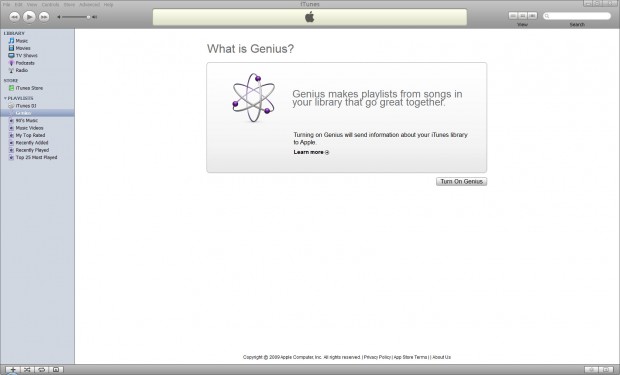
Task: Switch to grid view button
Action: click(523, 15)
